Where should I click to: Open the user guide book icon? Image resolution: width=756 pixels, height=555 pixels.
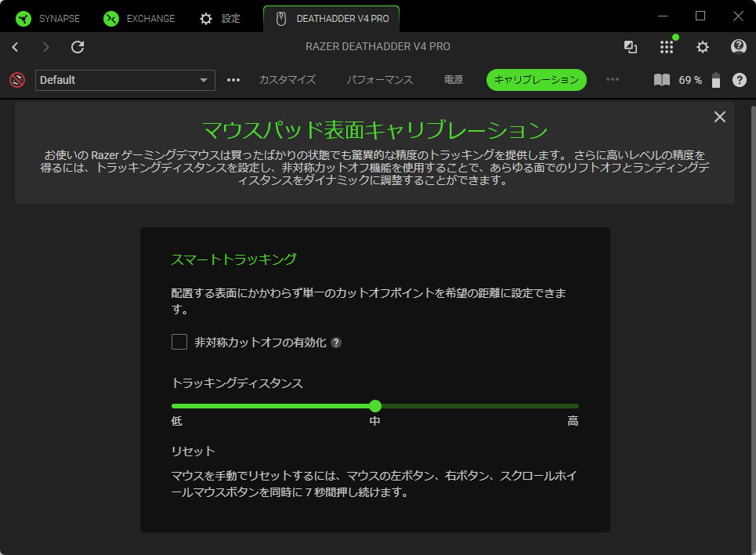click(x=662, y=80)
